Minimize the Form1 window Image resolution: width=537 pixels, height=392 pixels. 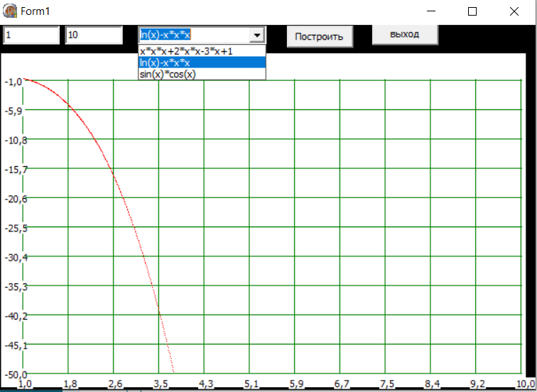[x=431, y=11]
